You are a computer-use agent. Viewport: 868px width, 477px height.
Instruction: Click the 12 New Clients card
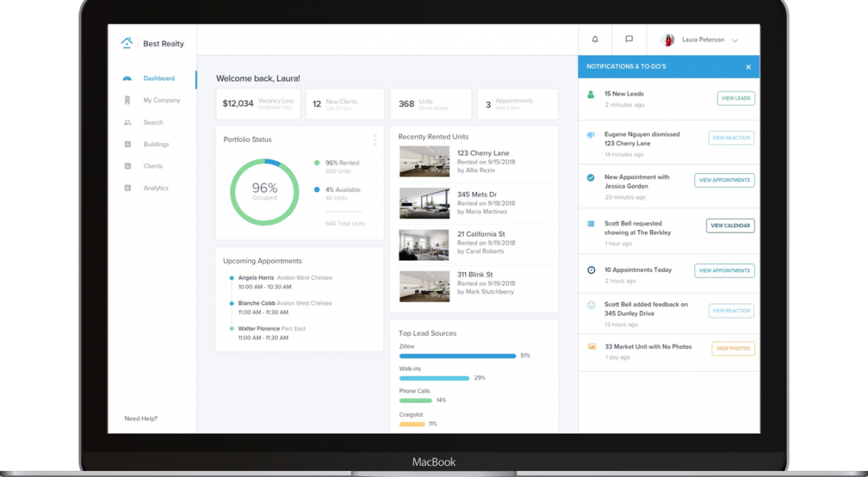(345, 104)
